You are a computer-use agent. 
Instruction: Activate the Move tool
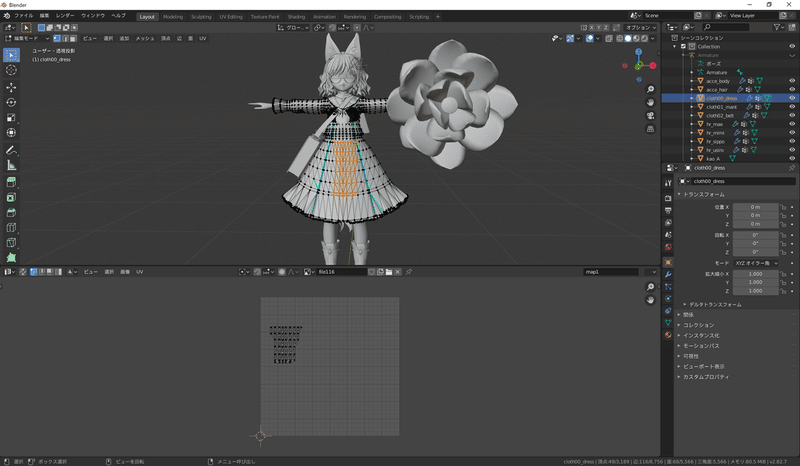[x=11, y=86]
